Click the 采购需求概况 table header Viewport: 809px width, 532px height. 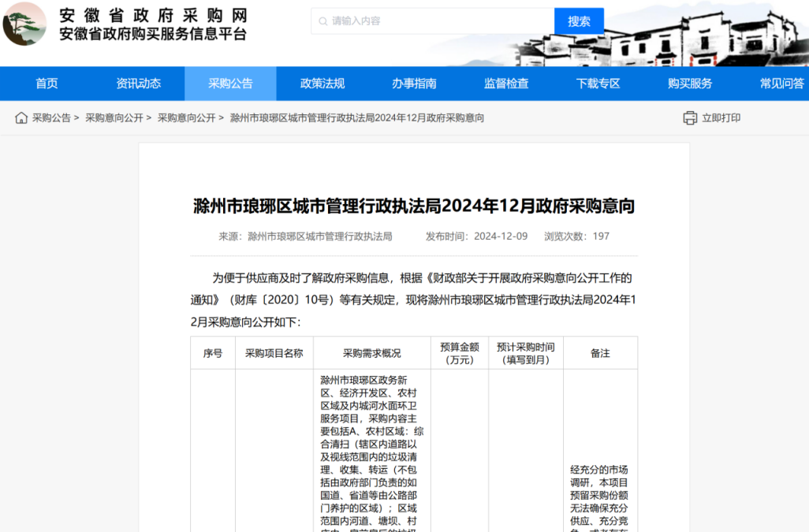pos(372,353)
